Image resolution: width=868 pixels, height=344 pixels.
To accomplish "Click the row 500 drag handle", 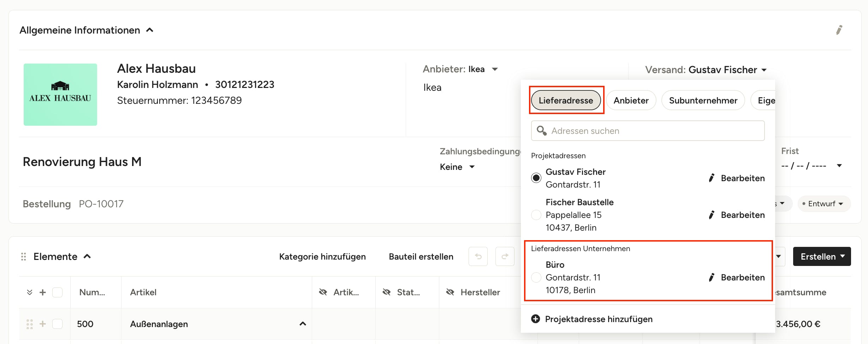I will pos(30,324).
